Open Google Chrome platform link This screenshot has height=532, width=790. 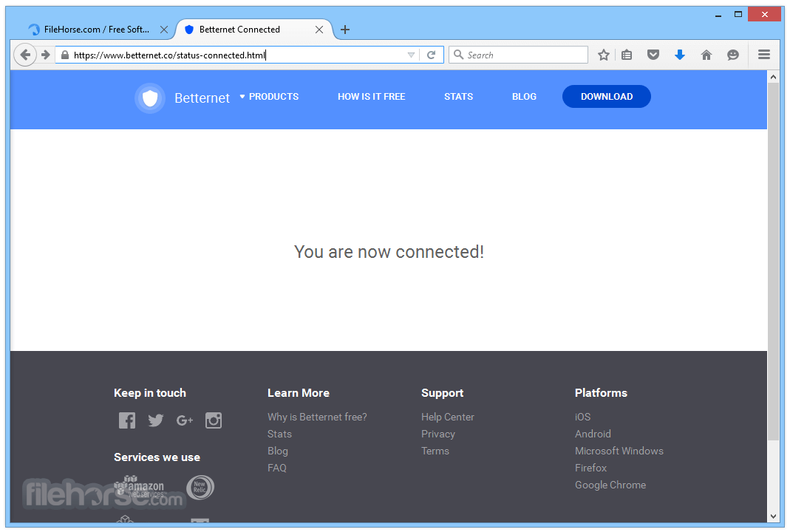pos(610,485)
